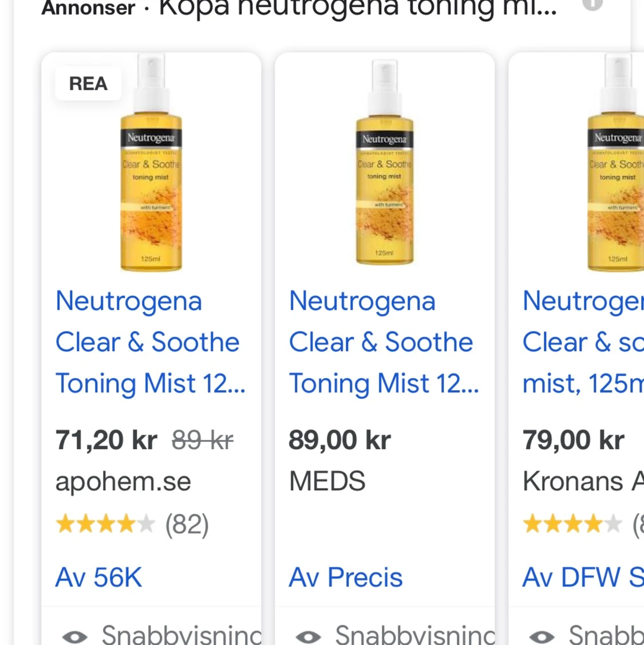The width and height of the screenshot is (644, 645).
Task: Click the star rating under the Kronans seller
Action: [572, 524]
